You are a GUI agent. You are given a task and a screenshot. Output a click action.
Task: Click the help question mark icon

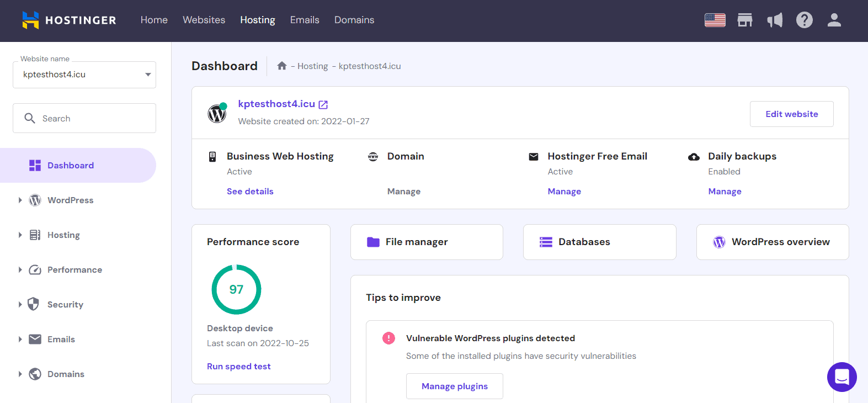coord(804,20)
